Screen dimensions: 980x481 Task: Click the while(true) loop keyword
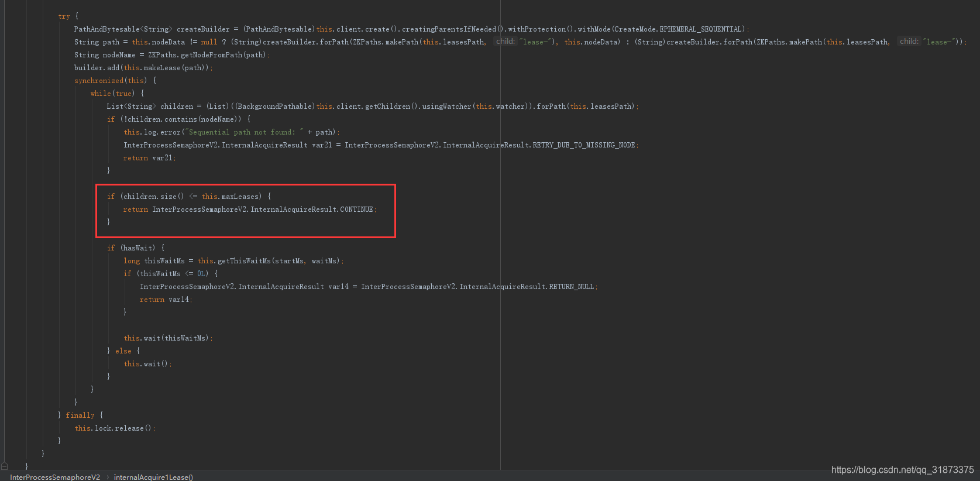point(101,94)
